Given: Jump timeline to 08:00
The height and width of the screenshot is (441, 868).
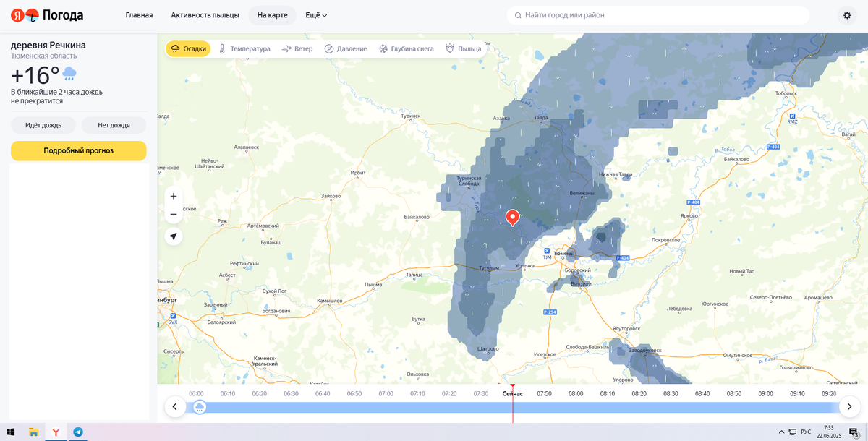Looking at the screenshot, I should click(576, 393).
